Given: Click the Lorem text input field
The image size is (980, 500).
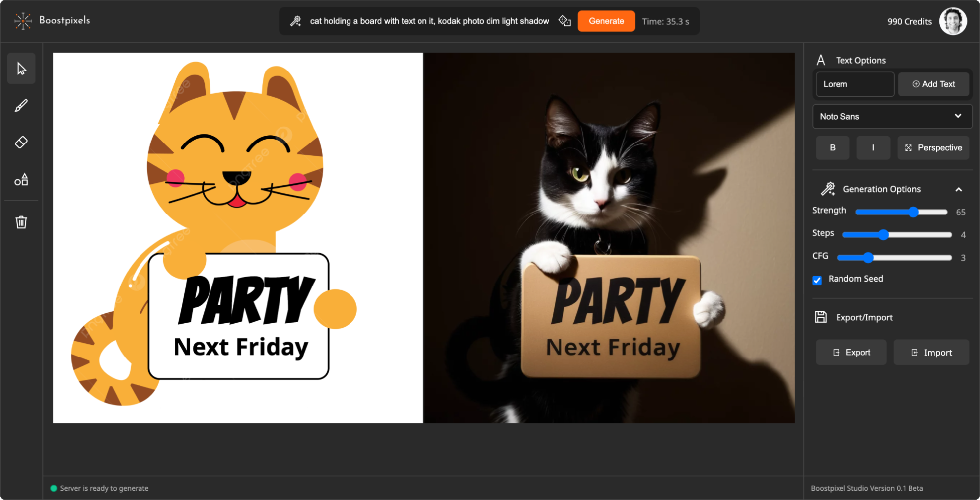Looking at the screenshot, I should 854,84.
